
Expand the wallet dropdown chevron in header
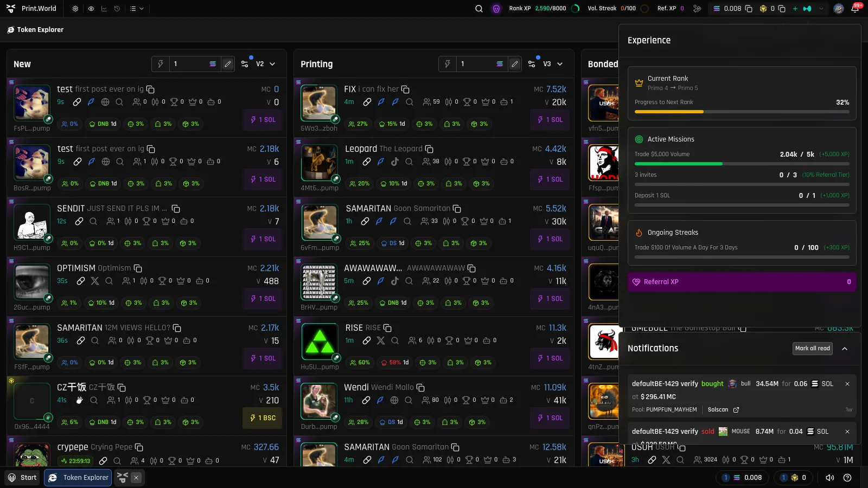(821, 9)
